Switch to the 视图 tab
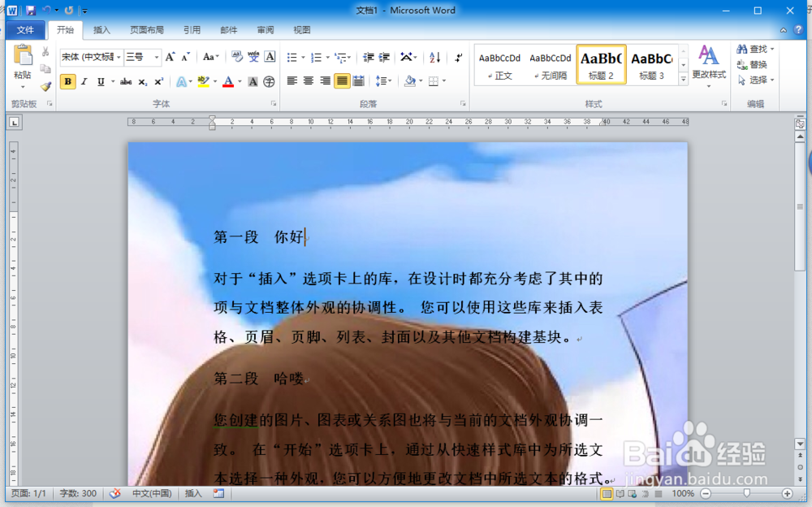 pos(302,30)
